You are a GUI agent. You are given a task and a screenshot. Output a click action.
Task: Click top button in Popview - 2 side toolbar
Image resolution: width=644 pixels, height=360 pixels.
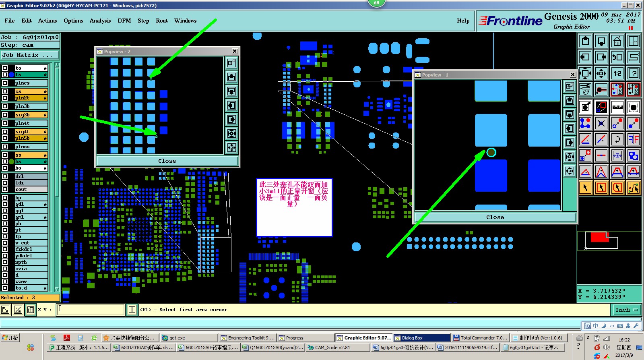coord(231,63)
